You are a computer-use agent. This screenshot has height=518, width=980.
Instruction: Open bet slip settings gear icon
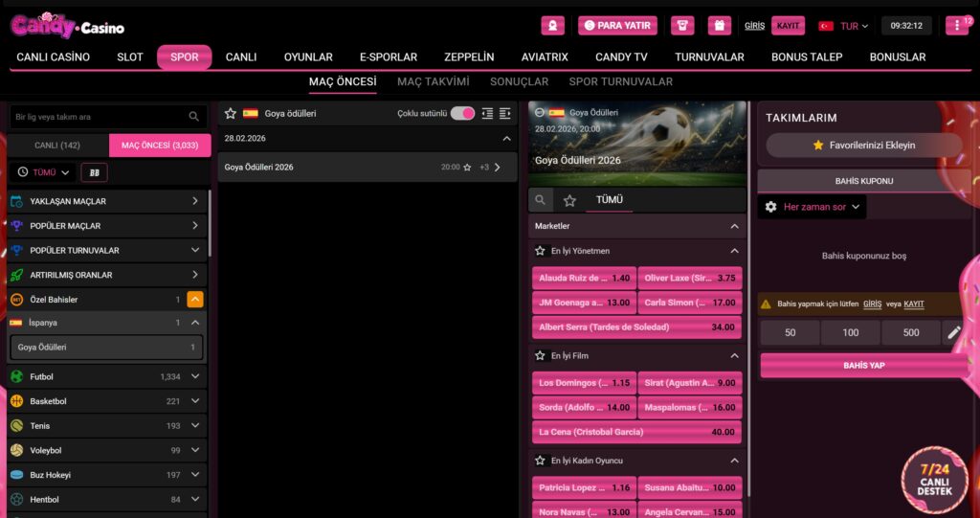tap(770, 207)
